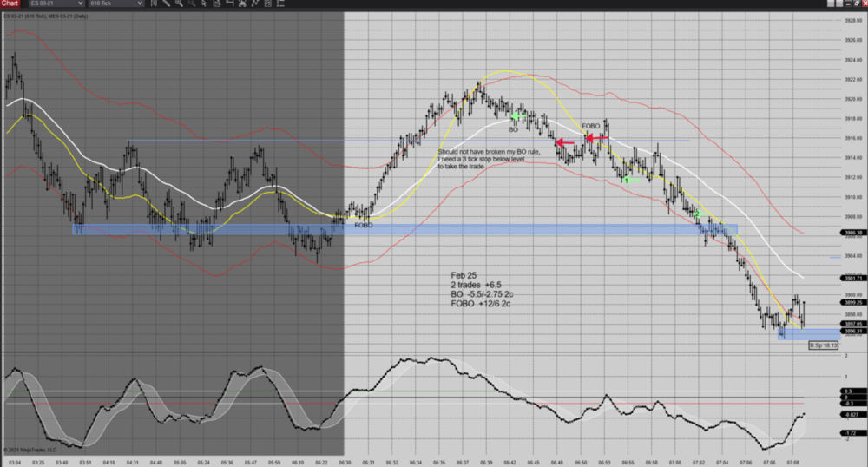Open the Strategies icon in toolbar
This screenshot has height=467, width=868.
[x=242, y=3]
